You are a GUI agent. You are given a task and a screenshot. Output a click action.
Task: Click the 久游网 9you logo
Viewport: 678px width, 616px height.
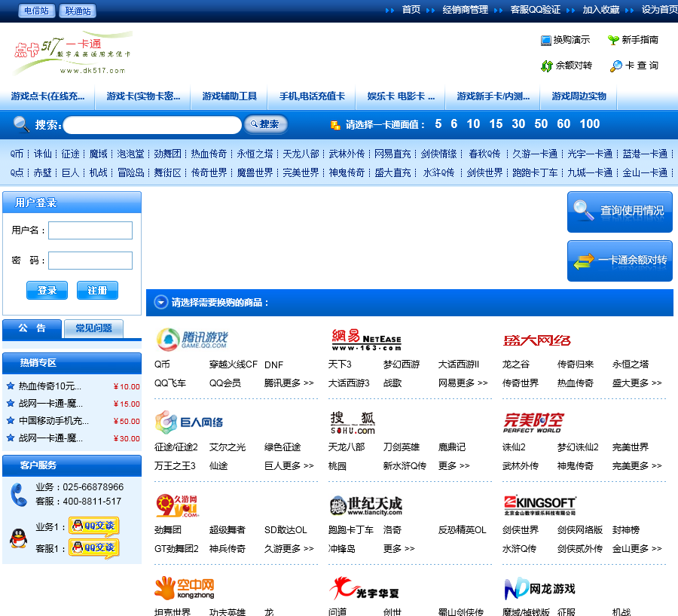point(177,506)
